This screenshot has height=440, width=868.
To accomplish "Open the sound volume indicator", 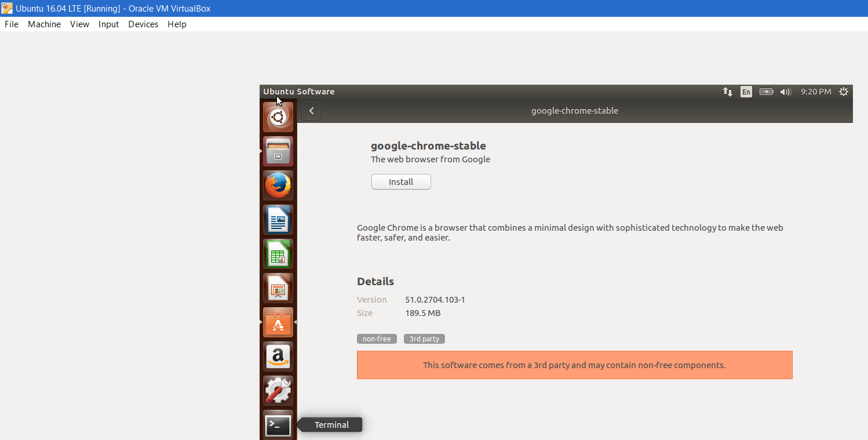I will tap(786, 92).
